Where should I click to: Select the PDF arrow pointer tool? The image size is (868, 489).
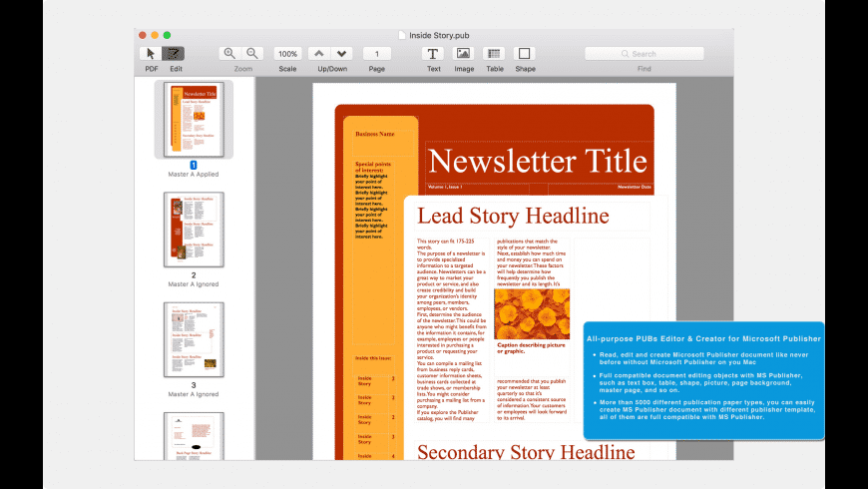[149, 53]
